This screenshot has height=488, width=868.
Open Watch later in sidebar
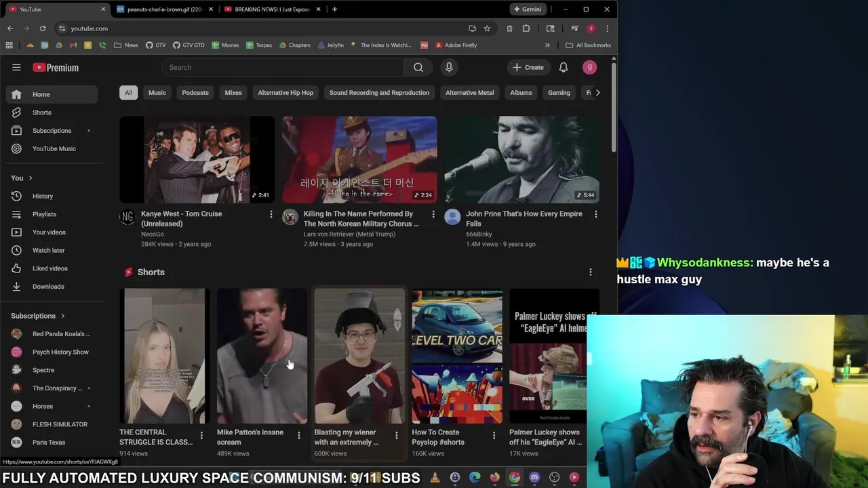[x=52, y=250]
